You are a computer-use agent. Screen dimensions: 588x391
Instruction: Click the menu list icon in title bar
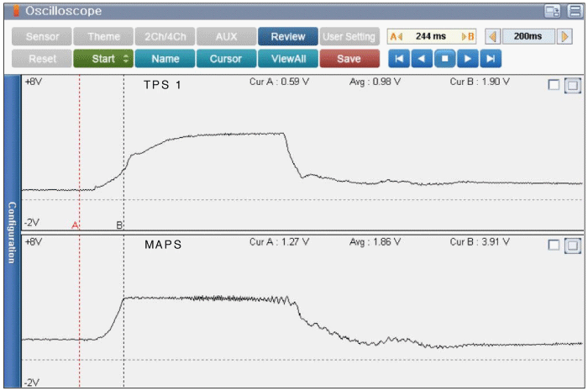click(575, 11)
